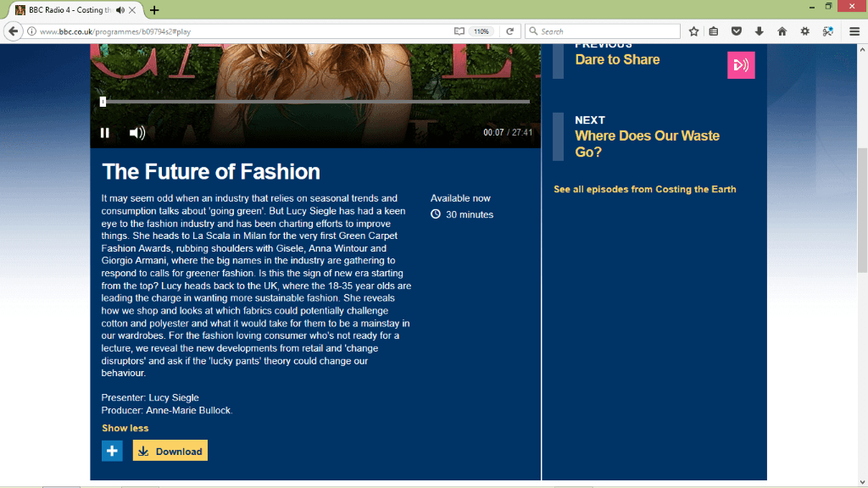The image size is (868, 488).
Task: Open the Pocket save icon
Action: (x=737, y=31)
